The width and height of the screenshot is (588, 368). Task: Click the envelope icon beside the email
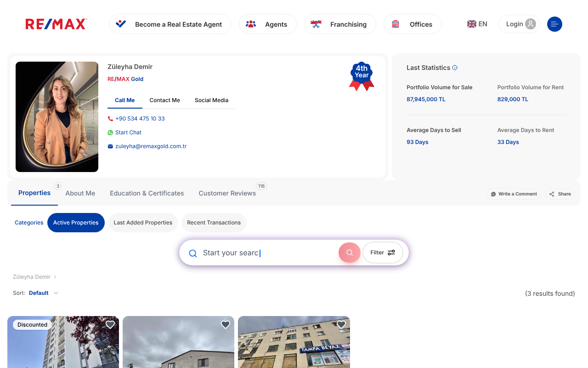pyautogui.click(x=110, y=146)
